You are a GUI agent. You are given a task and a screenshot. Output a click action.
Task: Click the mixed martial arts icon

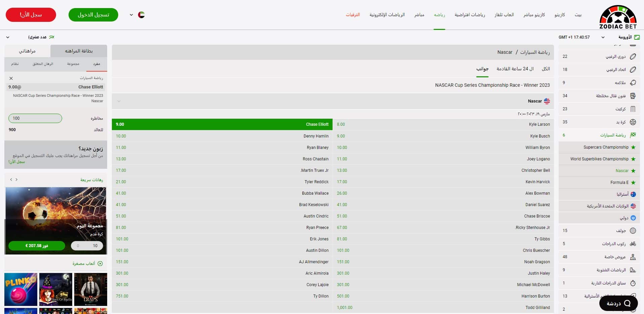(633, 96)
